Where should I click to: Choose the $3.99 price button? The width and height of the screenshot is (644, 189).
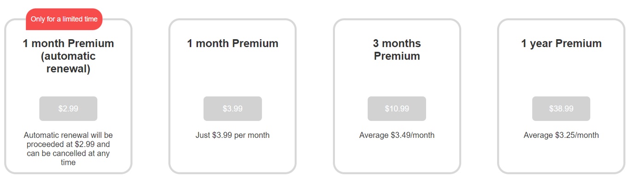coord(233,109)
